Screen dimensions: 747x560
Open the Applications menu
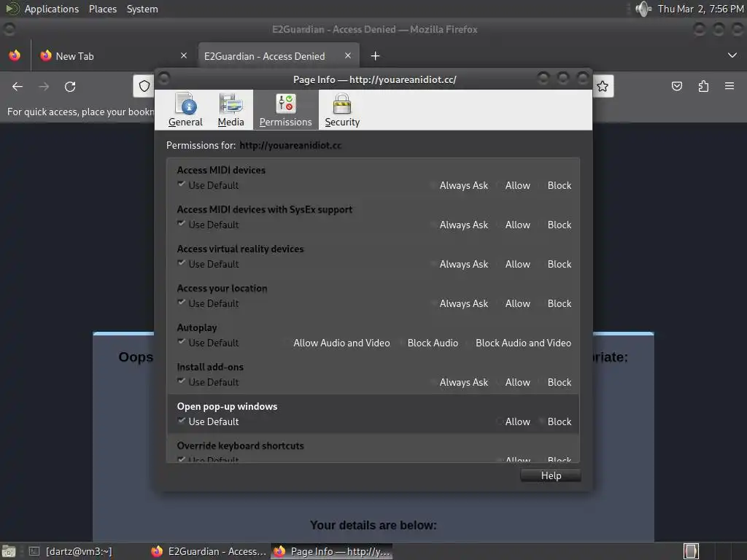click(52, 9)
